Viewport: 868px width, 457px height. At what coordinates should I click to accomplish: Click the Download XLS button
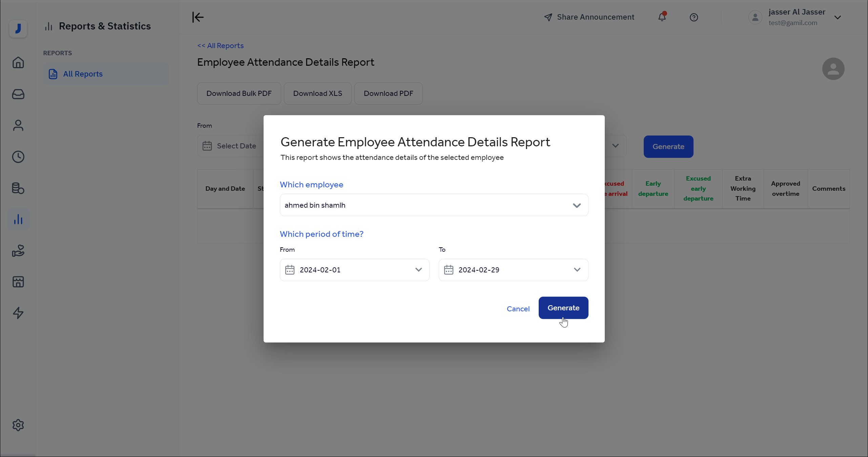pos(317,94)
